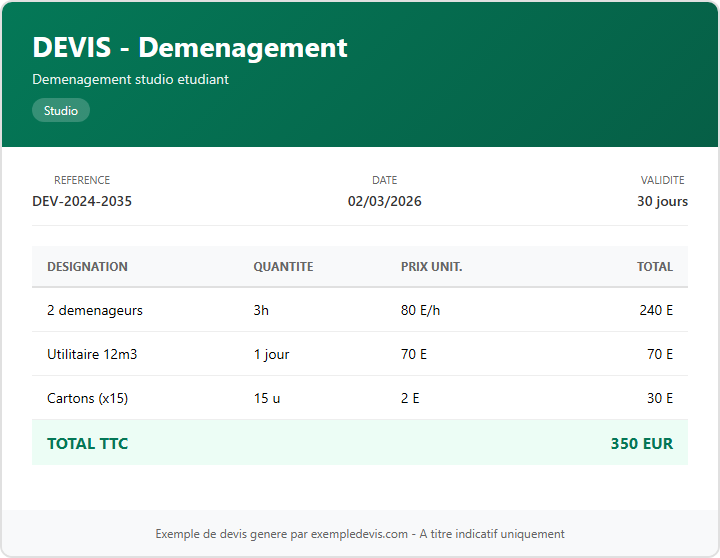Click the 15 u quantity cell
The width and height of the screenshot is (720, 558).
266,398
